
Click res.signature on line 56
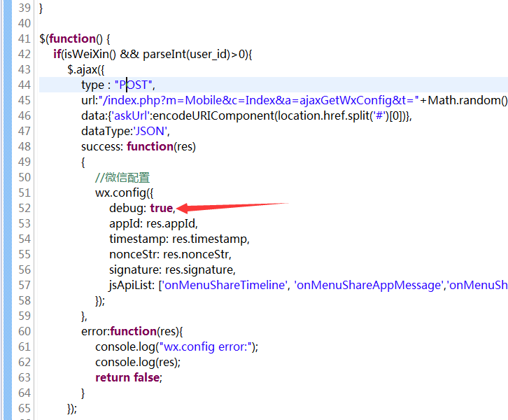(x=199, y=269)
